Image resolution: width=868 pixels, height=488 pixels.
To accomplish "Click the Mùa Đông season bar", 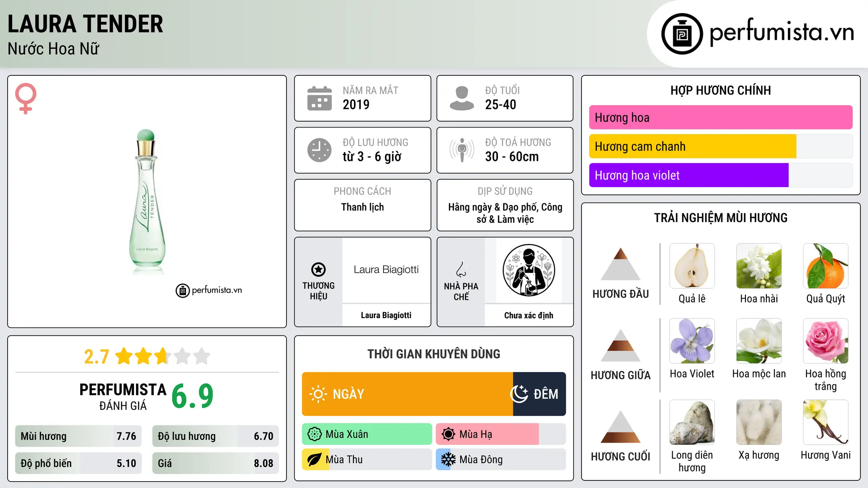I will 501,460.
